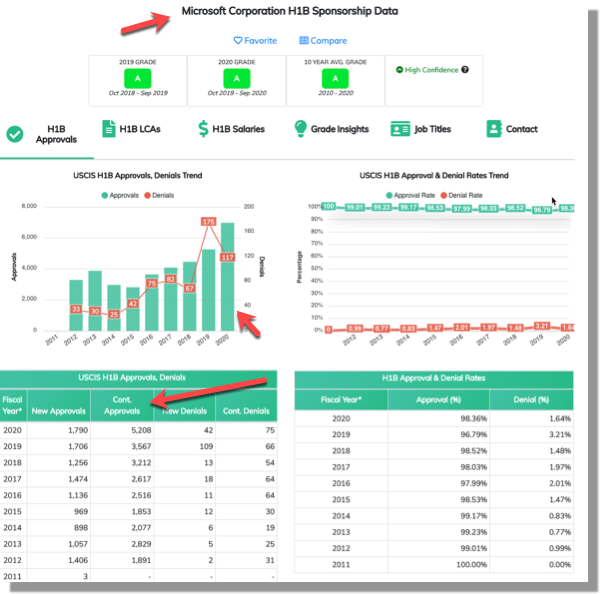Click the Compare table icon
The height and width of the screenshot is (594, 600).
coord(304,41)
